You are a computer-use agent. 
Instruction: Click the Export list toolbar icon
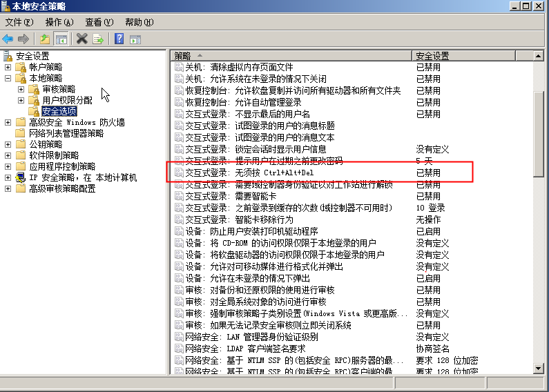pos(98,39)
